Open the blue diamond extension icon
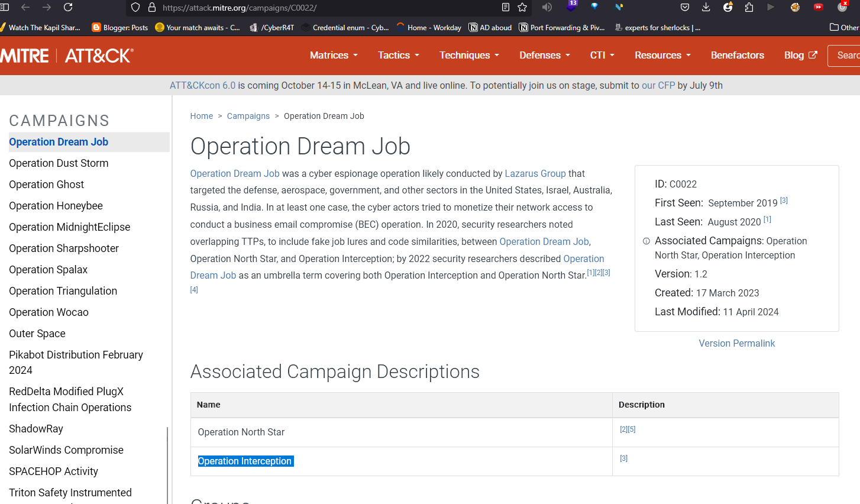 pyautogui.click(x=594, y=7)
